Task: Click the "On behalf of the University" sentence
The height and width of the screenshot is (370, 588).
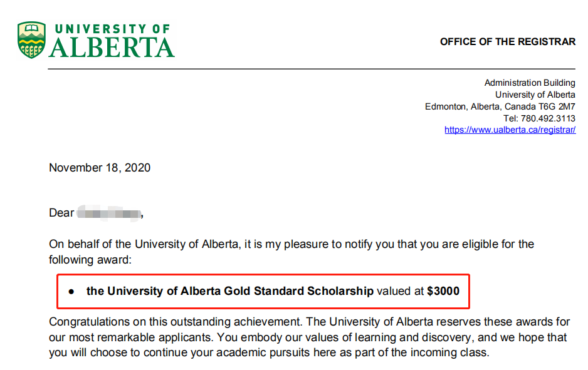Action: click(291, 244)
